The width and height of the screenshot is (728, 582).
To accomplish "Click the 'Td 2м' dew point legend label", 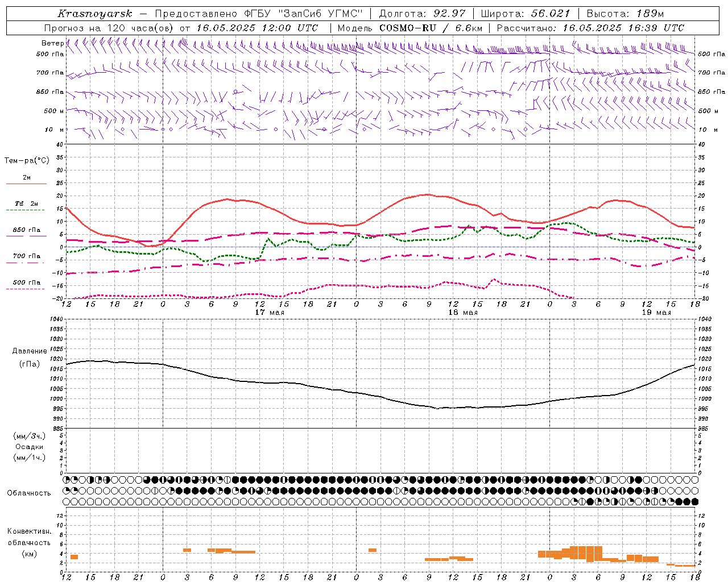I will (x=26, y=203).
